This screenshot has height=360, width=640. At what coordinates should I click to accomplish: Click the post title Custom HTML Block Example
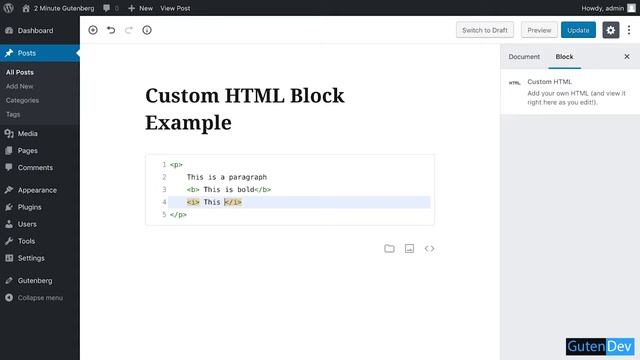pos(245,109)
